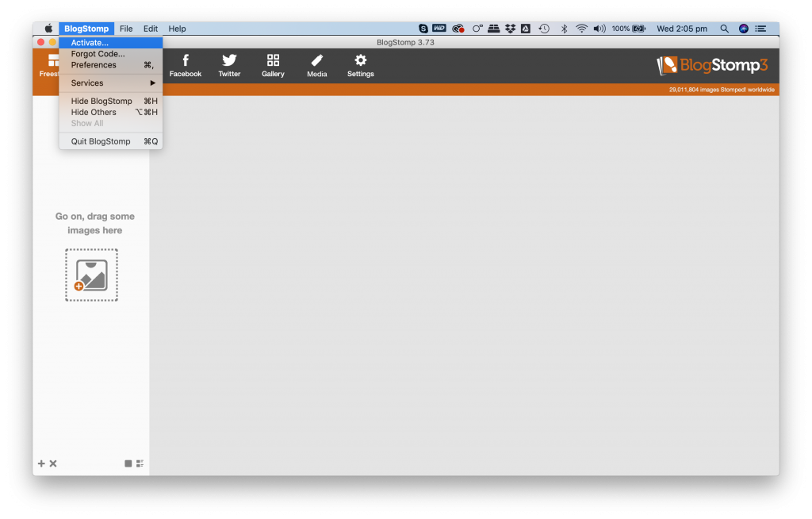This screenshot has height=519, width=812.
Task: Select Quit BlogStomp from the menu
Action: pos(111,141)
